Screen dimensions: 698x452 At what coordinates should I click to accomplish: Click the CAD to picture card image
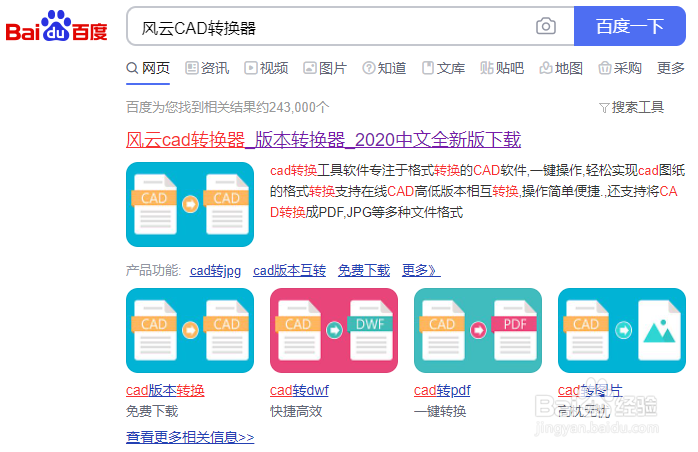[x=622, y=330]
